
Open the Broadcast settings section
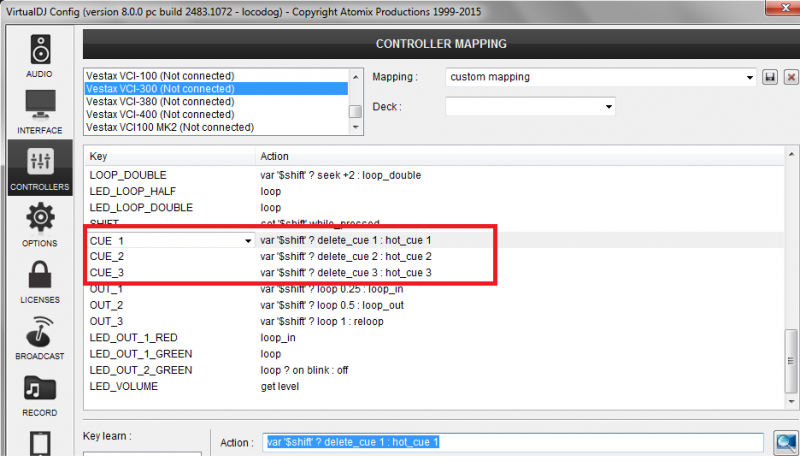point(40,338)
